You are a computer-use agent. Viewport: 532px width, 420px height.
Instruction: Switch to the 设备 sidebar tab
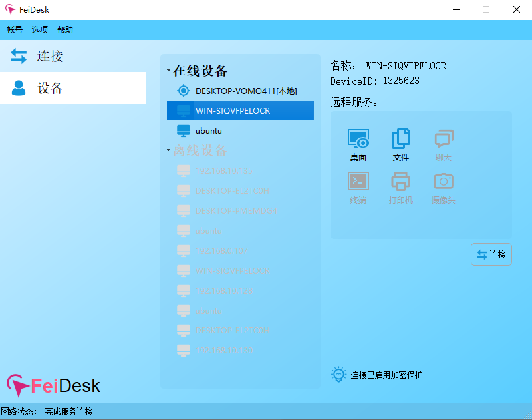pos(73,88)
